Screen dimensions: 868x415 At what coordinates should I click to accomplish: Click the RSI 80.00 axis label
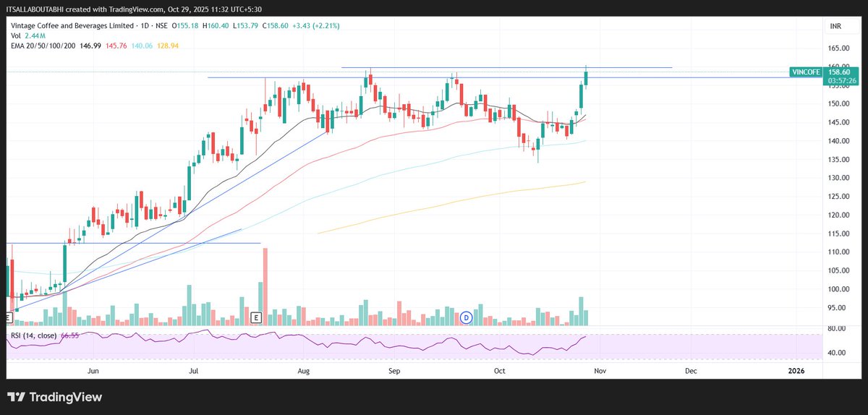pos(836,329)
